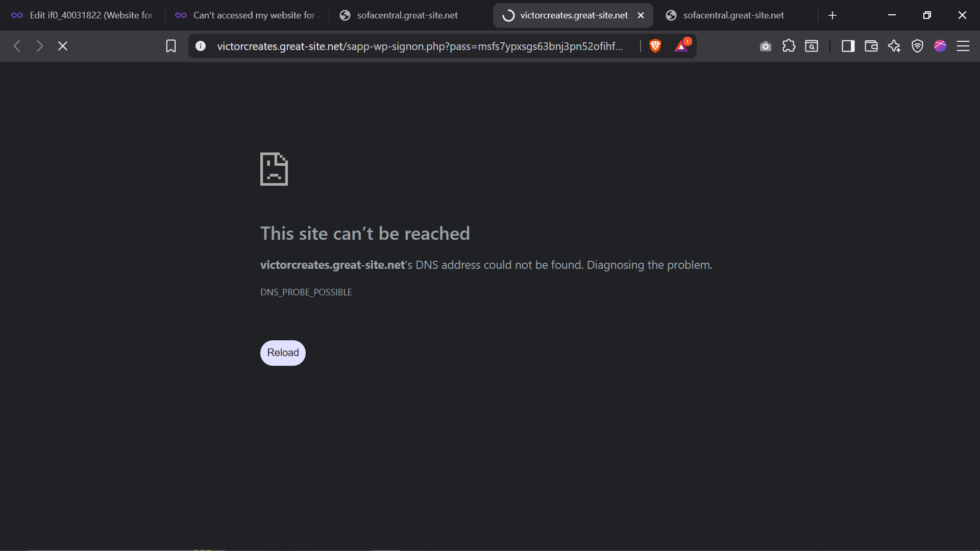Close the victorcreates.great-site.net tab
The height and width of the screenshot is (551, 980).
coord(641,15)
